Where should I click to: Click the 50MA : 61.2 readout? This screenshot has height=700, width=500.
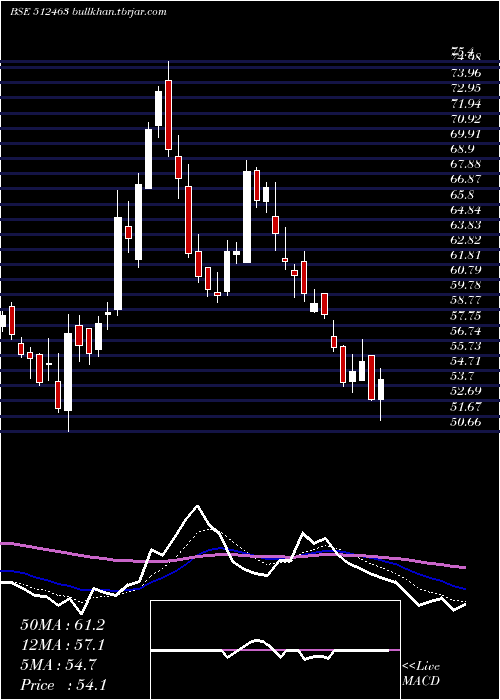63,625
